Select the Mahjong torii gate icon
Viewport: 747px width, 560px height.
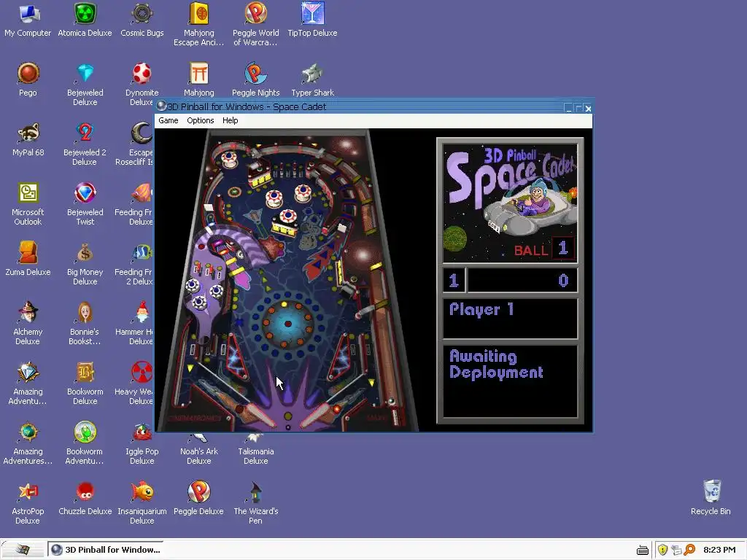[198, 80]
